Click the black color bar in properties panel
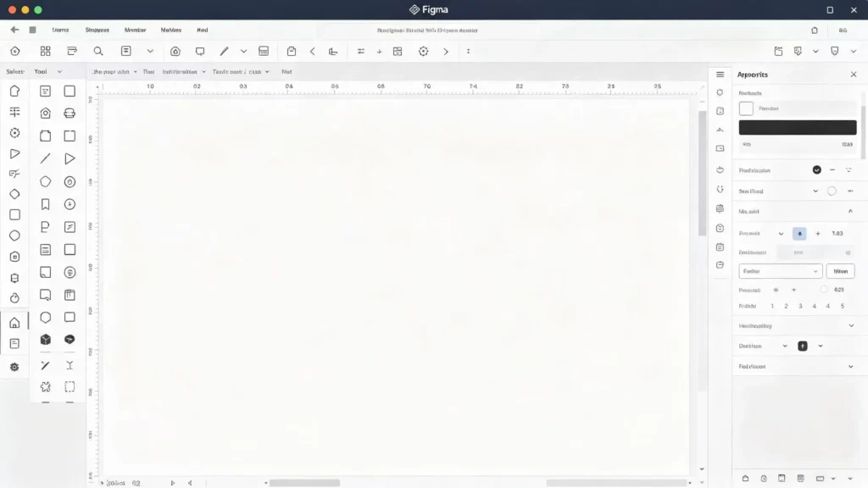 [x=797, y=127]
